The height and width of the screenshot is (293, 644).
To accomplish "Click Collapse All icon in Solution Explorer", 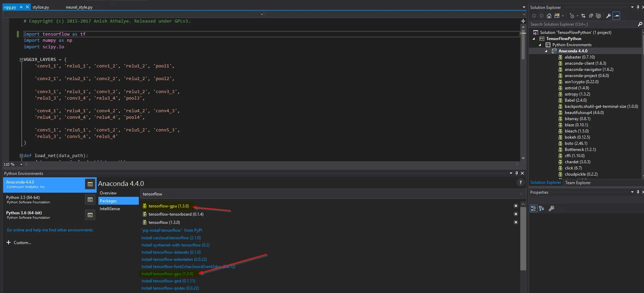I will click(x=591, y=16).
